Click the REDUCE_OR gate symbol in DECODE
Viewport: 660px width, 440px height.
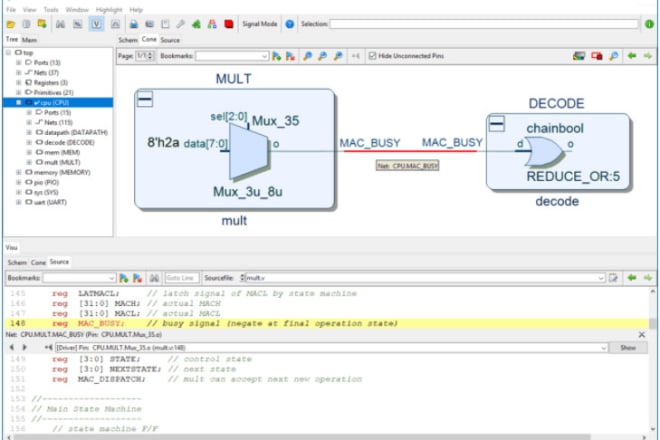pos(544,152)
